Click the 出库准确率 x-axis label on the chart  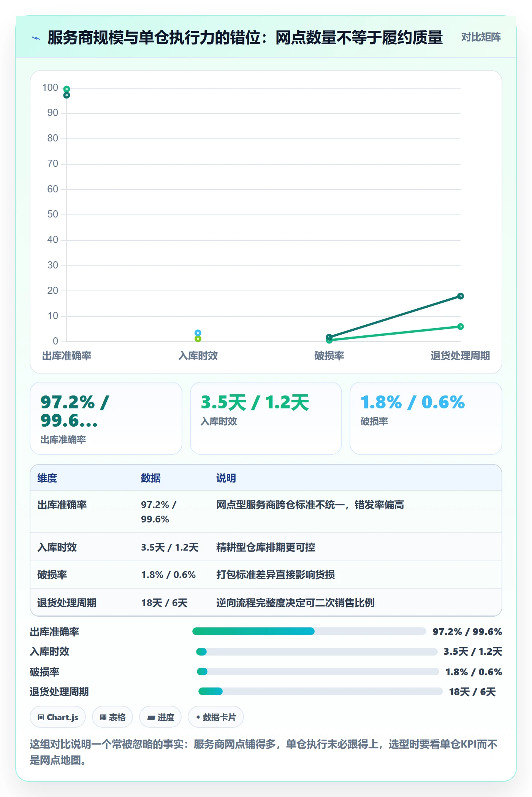click(67, 356)
